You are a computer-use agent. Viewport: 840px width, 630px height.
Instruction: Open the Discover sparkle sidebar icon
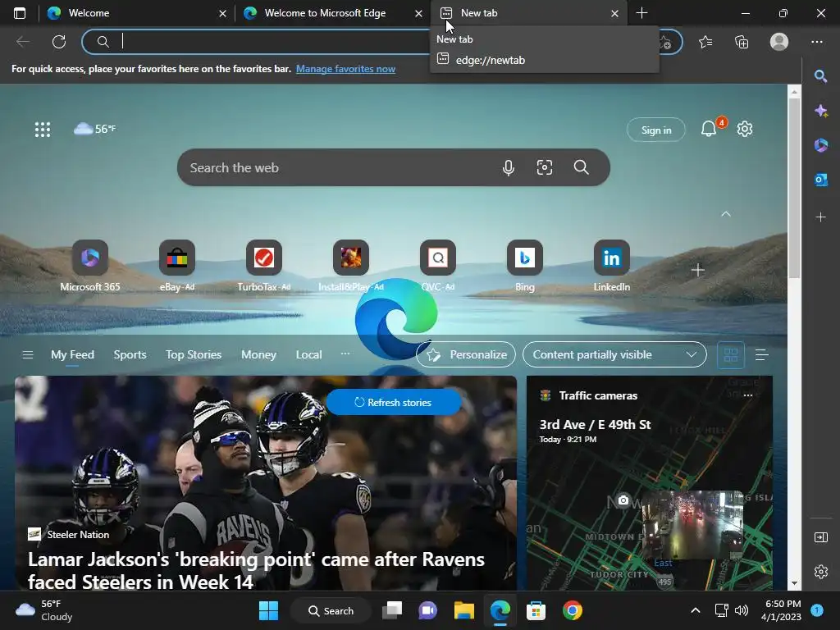point(820,111)
